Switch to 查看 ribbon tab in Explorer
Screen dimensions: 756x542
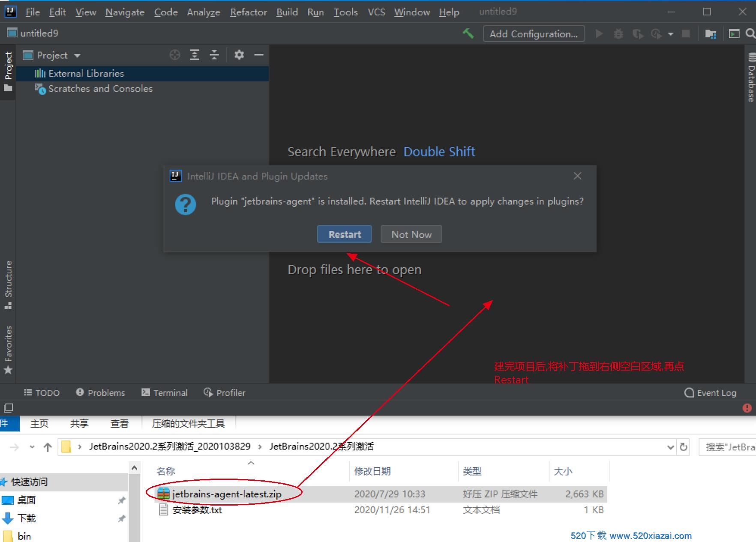pos(119,424)
